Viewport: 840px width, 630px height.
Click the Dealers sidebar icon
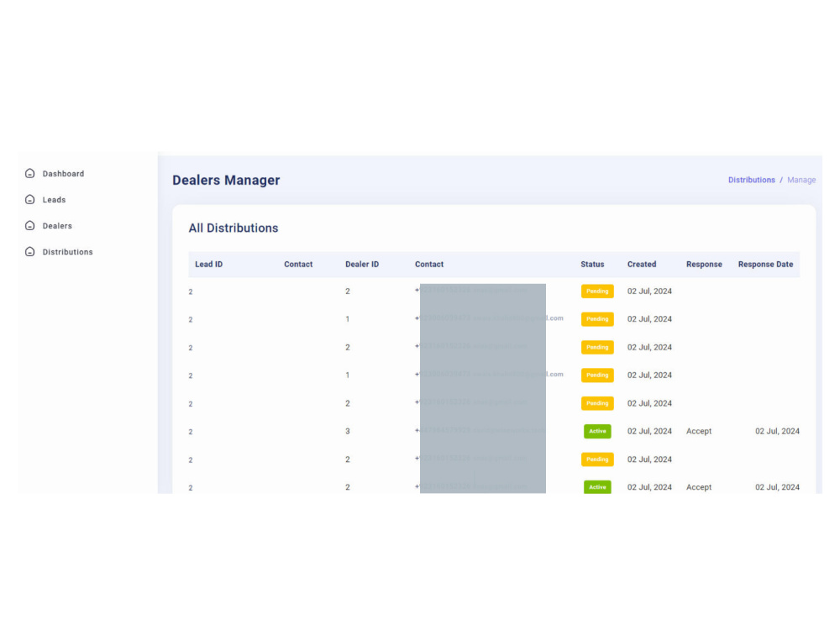click(30, 225)
